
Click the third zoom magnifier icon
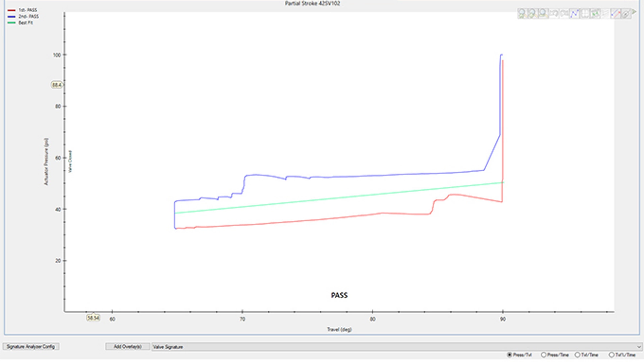[x=543, y=13]
